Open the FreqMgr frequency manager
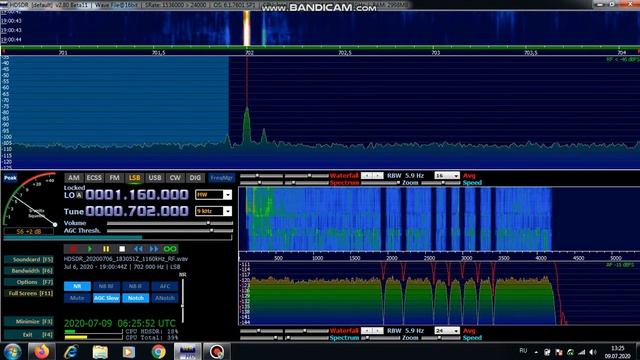Image resolution: width=640 pixels, height=360 pixels. click(221, 178)
